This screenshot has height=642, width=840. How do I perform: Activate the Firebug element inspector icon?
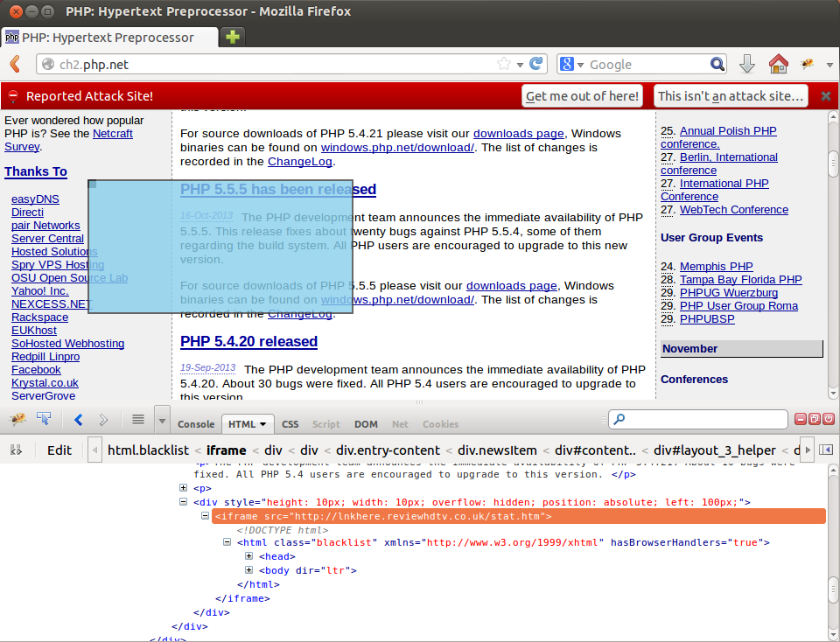click(x=44, y=419)
